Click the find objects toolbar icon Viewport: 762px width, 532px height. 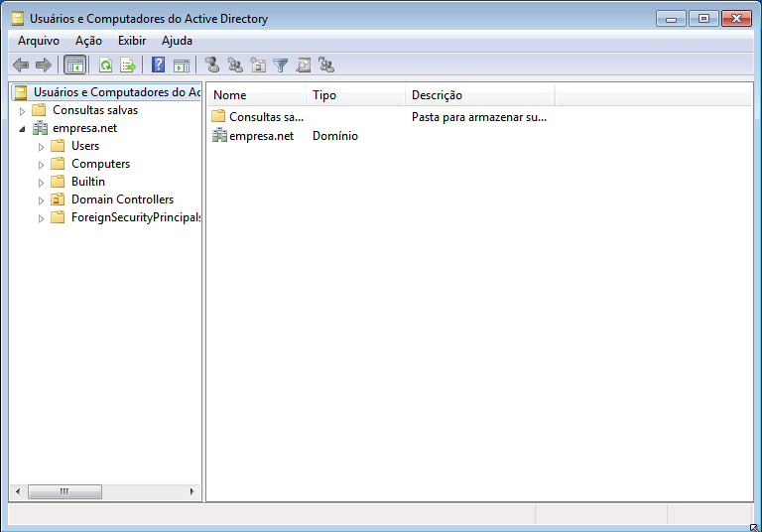[x=304, y=65]
